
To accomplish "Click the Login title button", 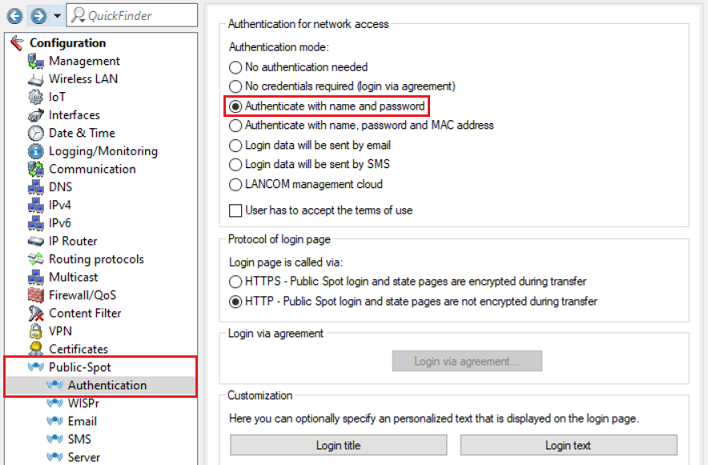I will pos(338,445).
